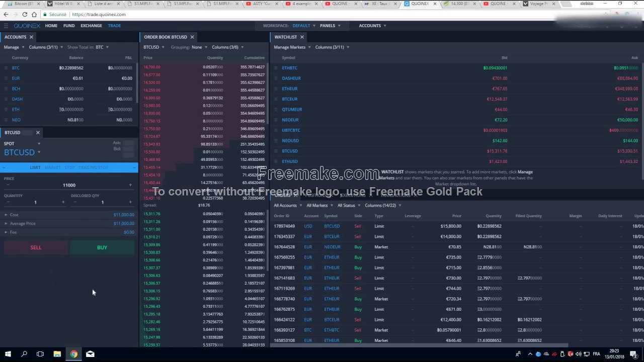
Task: Go to the HOME menu
Action: pyautogui.click(x=51, y=26)
